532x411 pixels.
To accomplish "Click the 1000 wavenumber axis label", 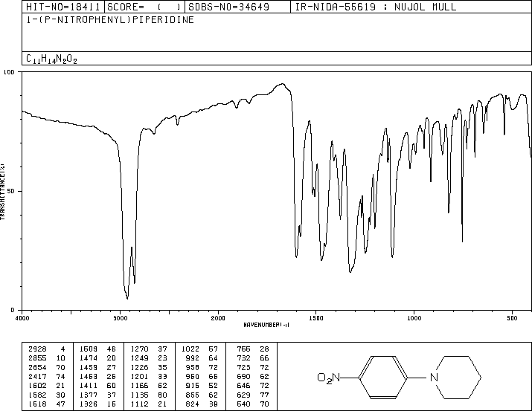I will pyautogui.click(x=414, y=318).
